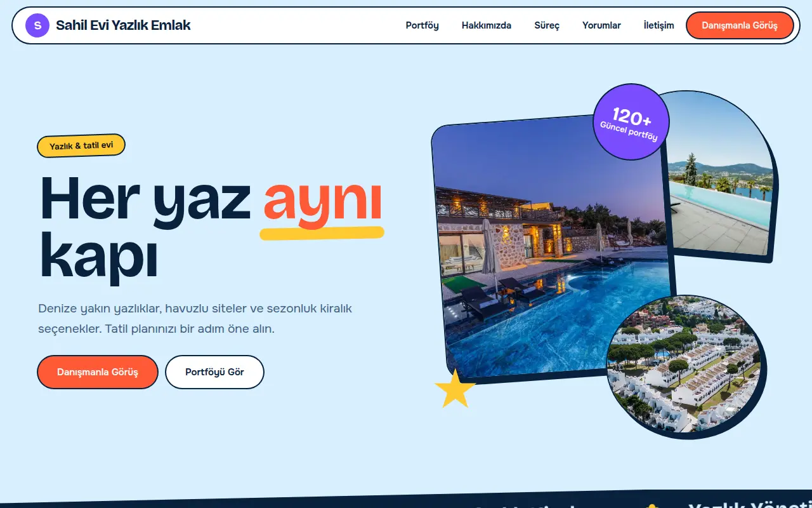Click the Yazlık & tatil evi badge
The width and height of the screenshot is (812, 508).
pyautogui.click(x=81, y=145)
